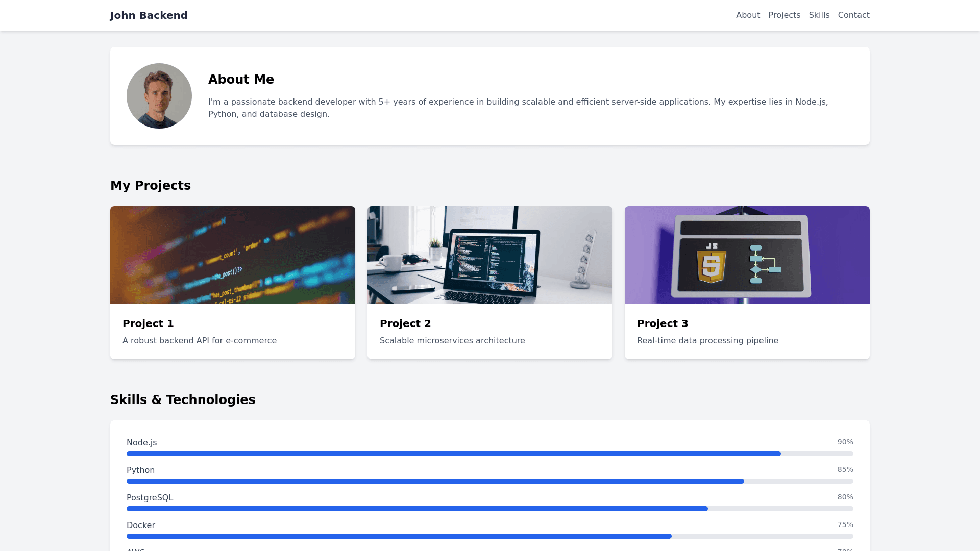Click the Skills & Technologies heading
This screenshot has height=551, width=980.
coord(183,400)
